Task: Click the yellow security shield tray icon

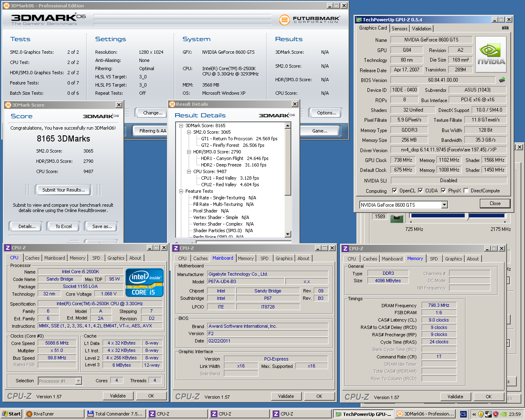Action: click(x=481, y=414)
